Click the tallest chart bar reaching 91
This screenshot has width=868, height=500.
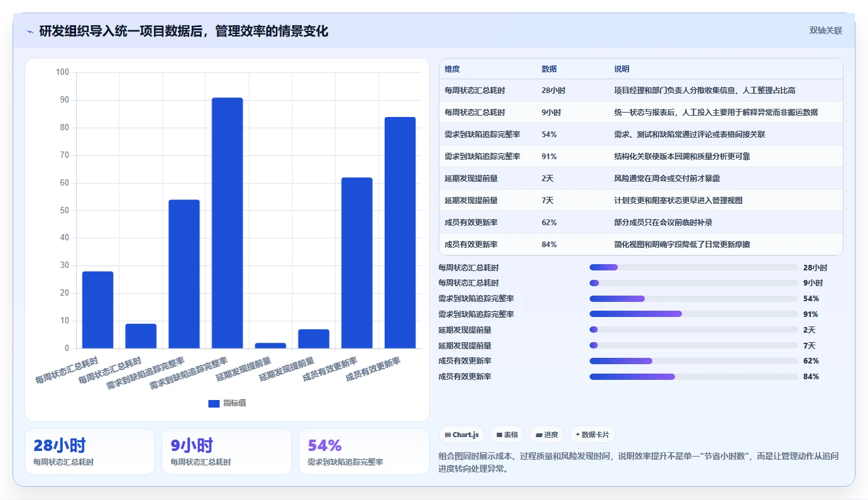228,223
